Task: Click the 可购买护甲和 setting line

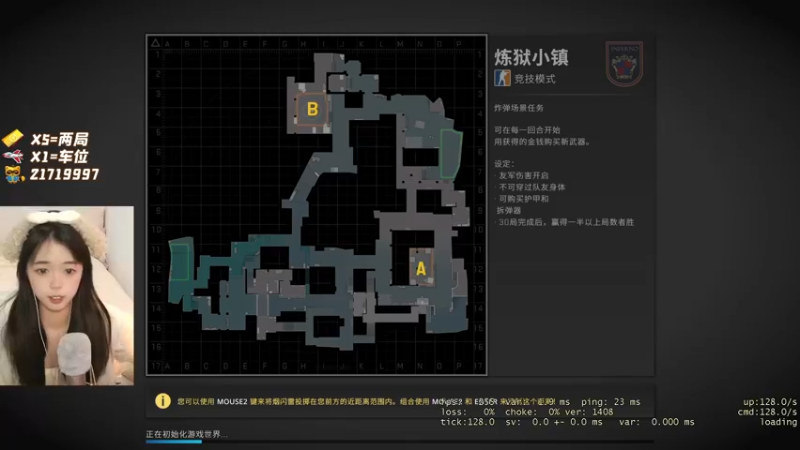Action: pyautogui.click(x=523, y=198)
